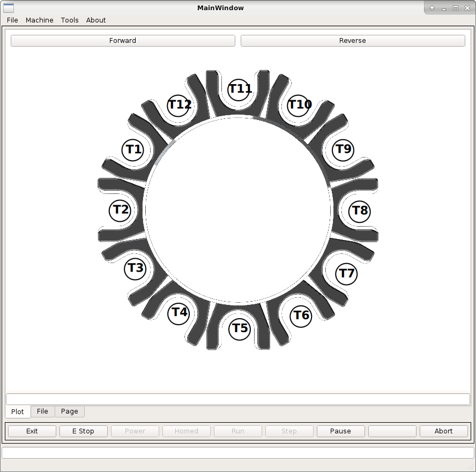476x472 pixels.
Task: Select tool pocket T10 on carousel
Action: coord(299,105)
